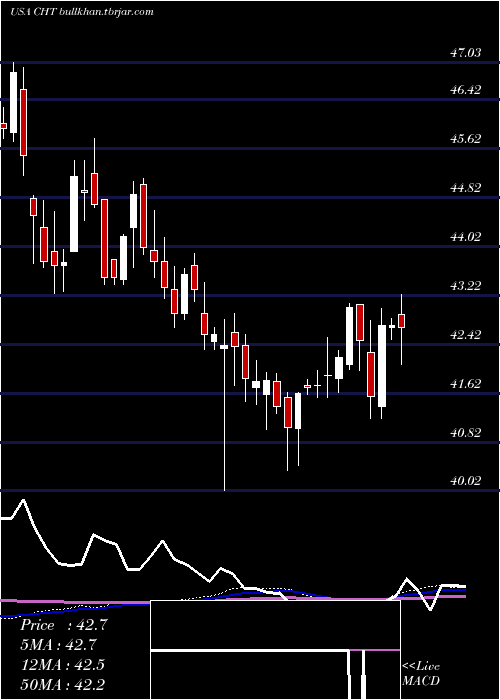Click the 40.82 price axis label
Screen dimensions: 500x700
click(x=466, y=433)
